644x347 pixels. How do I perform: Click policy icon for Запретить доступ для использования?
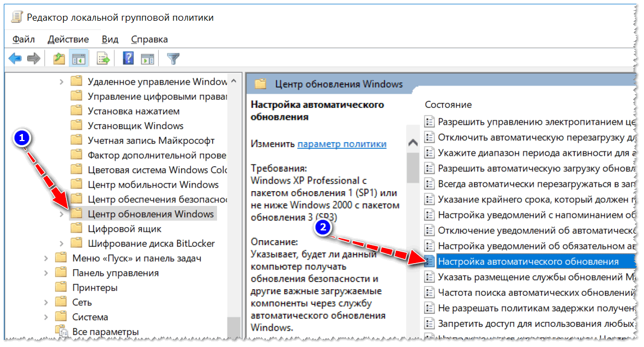coord(429,324)
